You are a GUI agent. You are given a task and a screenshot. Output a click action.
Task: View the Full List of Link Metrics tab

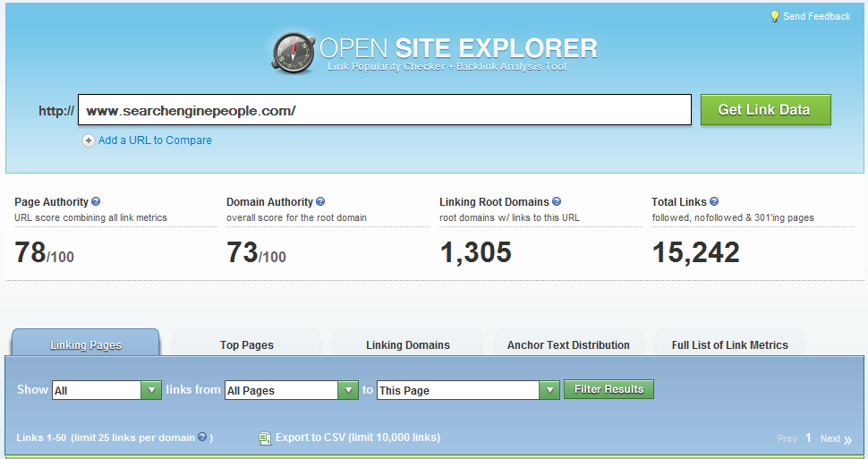point(729,344)
